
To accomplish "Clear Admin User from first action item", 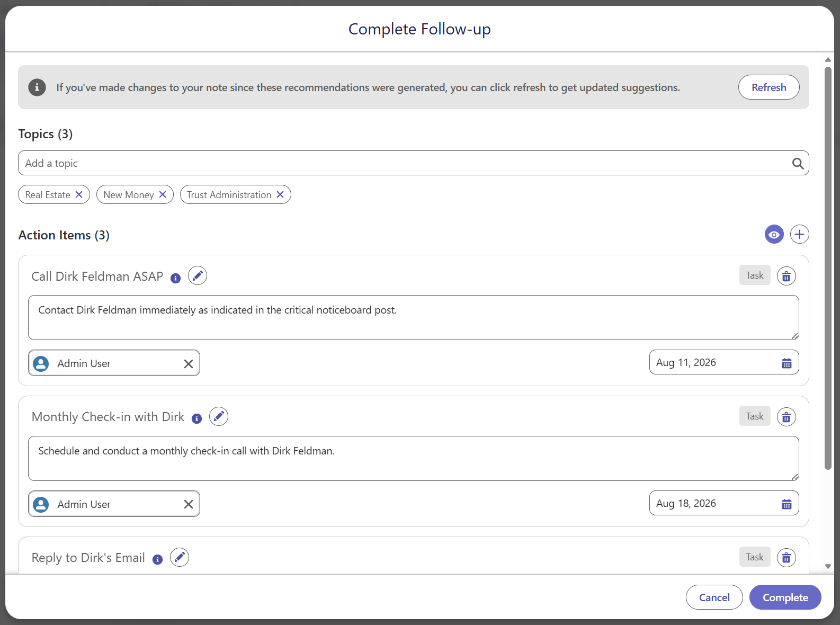I will tap(189, 364).
